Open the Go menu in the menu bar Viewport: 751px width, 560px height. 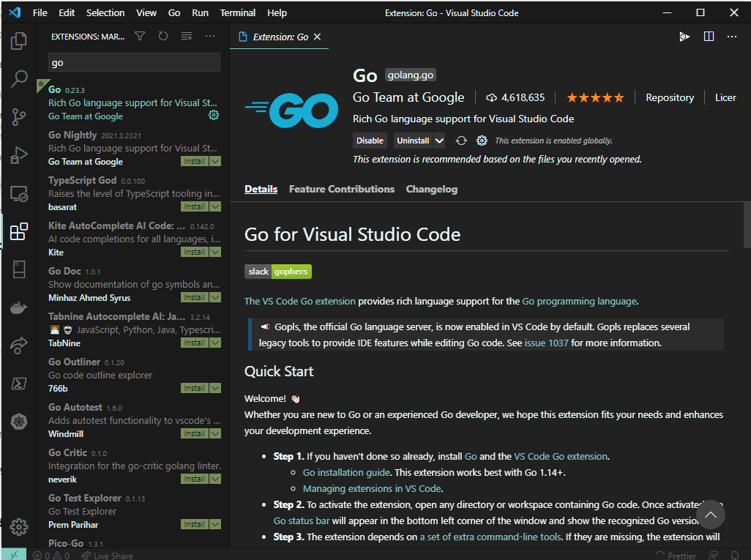tap(174, 13)
